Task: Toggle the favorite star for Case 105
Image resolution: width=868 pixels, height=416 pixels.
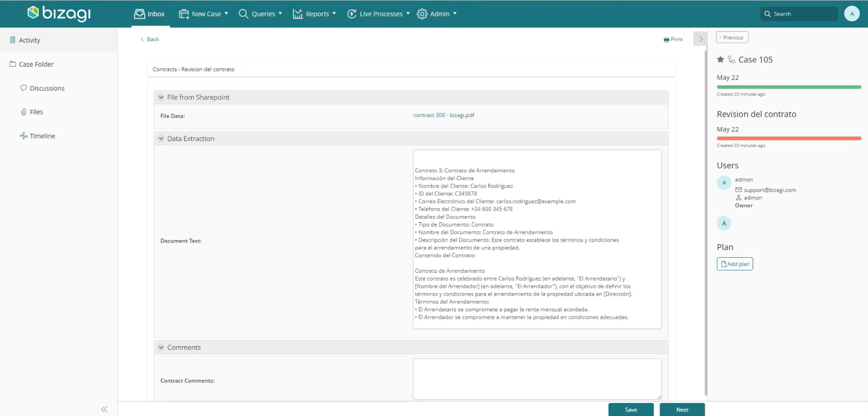Action: [x=720, y=59]
